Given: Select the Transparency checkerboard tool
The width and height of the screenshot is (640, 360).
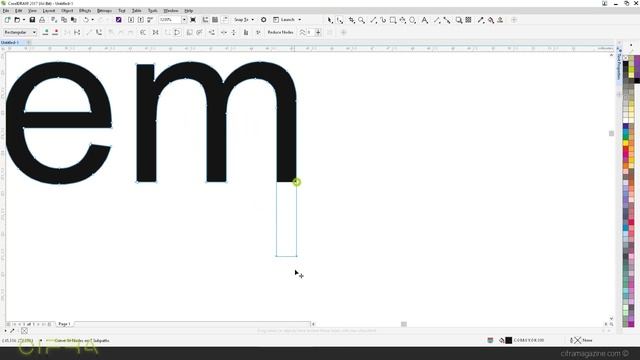Looking at the screenshot, I should (x=469, y=20).
